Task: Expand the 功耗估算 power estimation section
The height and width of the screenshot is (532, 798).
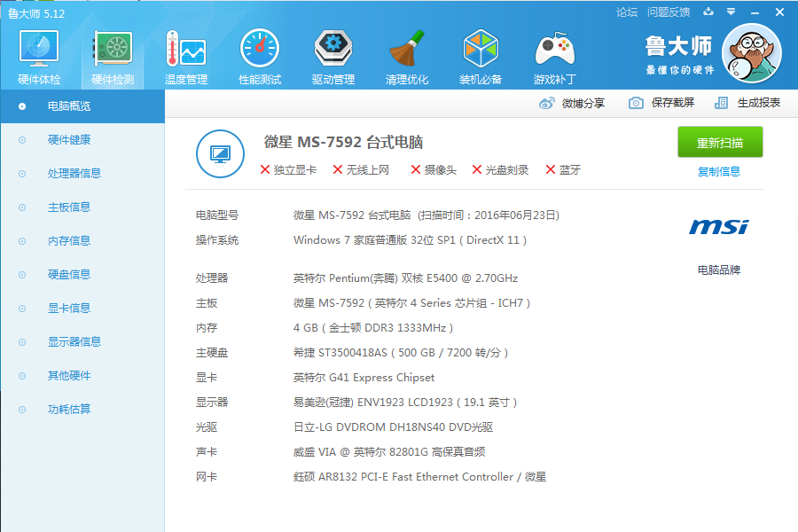Action: (57, 409)
